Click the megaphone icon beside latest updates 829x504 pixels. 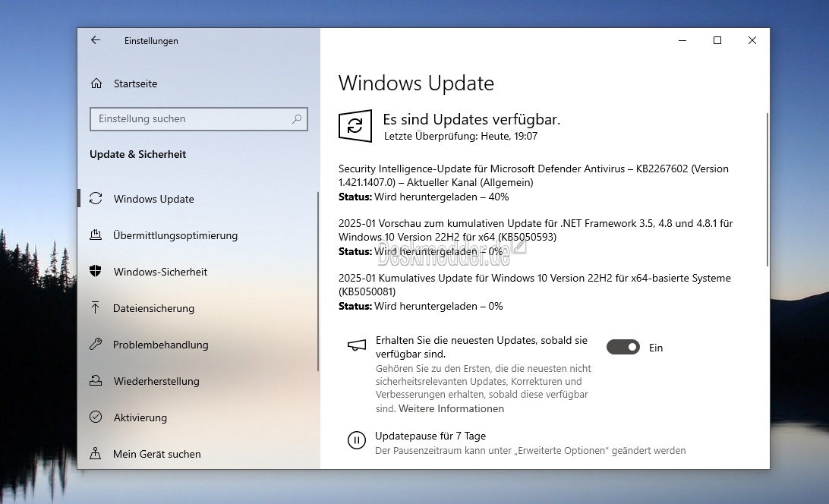pyautogui.click(x=356, y=345)
